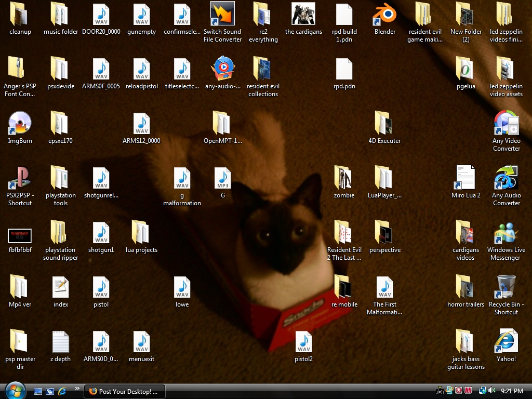Switch to Post Your Desktop Firefox window
Screen dimensions: 532x399
(125, 391)
